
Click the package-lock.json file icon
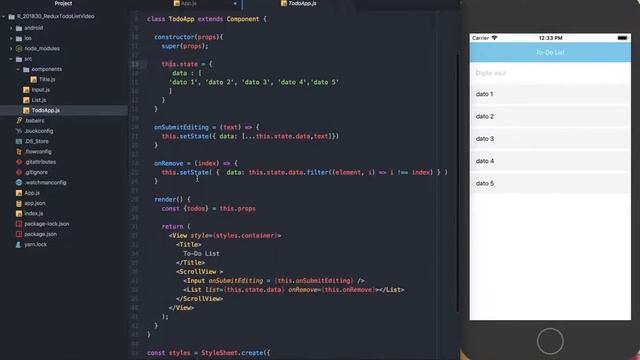point(19,224)
